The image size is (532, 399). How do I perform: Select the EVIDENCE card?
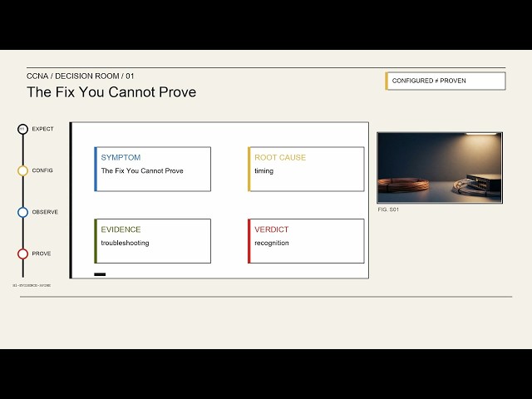[152, 241]
